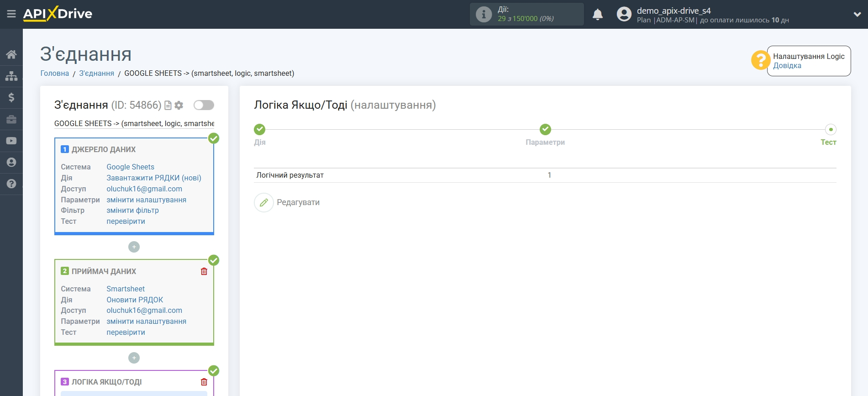Open the help question sidebar icon
868x396 pixels.
point(11,184)
